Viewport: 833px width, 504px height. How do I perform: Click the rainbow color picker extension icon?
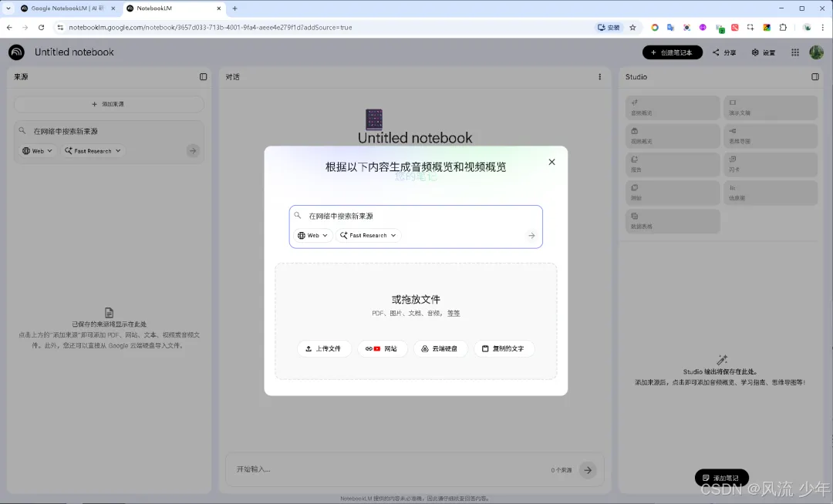[x=767, y=28]
